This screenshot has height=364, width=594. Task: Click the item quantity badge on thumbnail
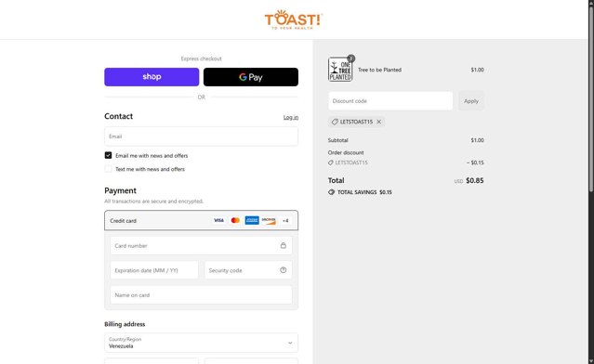pyautogui.click(x=351, y=58)
